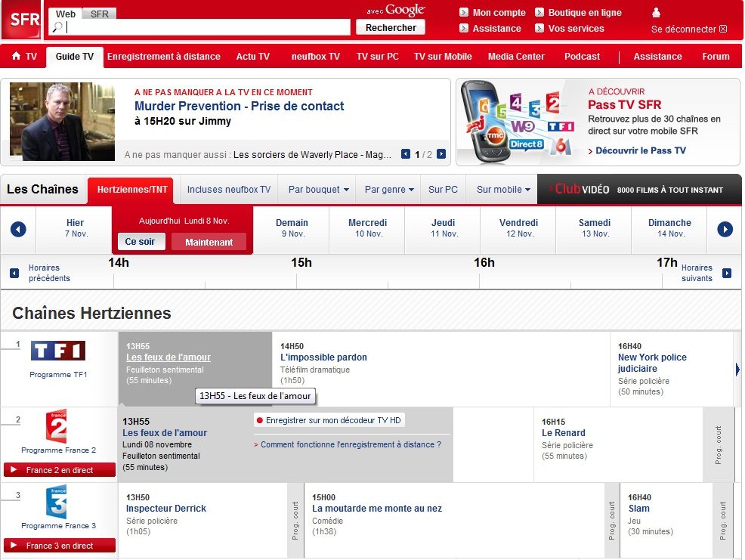
Task: Select Mercredi 10 Nov. day
Action: tap(368, 228)
